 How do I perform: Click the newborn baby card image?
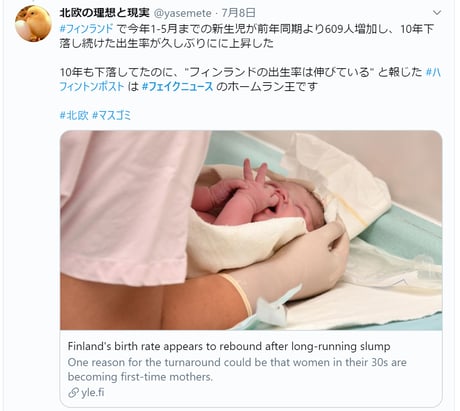(x=251, y=230)
